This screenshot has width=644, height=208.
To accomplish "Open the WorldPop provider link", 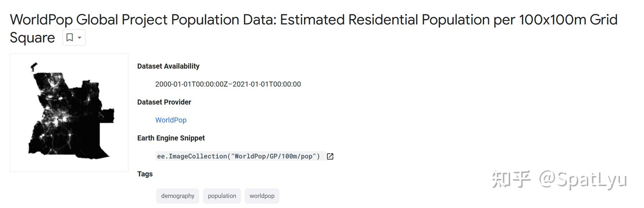I will 171,120.
